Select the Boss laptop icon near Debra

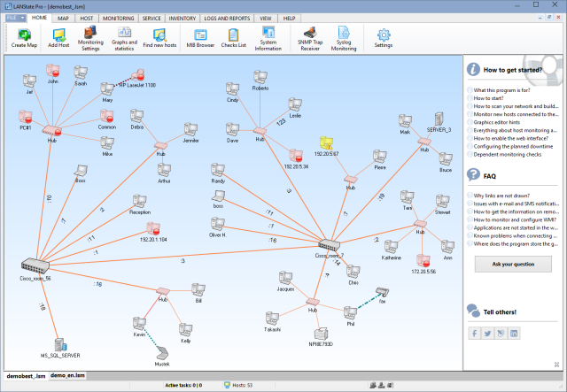[x=81, y=171]
